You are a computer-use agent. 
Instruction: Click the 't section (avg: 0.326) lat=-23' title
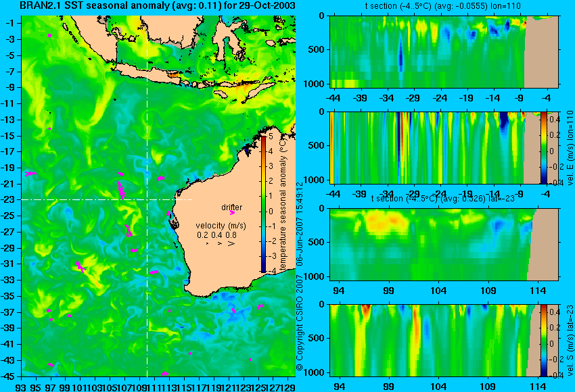point(442,199)
